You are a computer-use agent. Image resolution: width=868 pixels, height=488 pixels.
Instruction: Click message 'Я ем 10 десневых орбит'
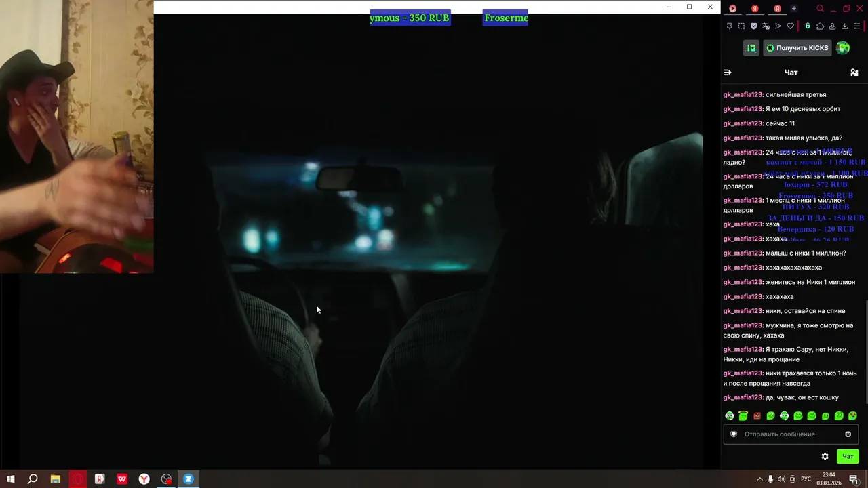click(x=803, y=109)
